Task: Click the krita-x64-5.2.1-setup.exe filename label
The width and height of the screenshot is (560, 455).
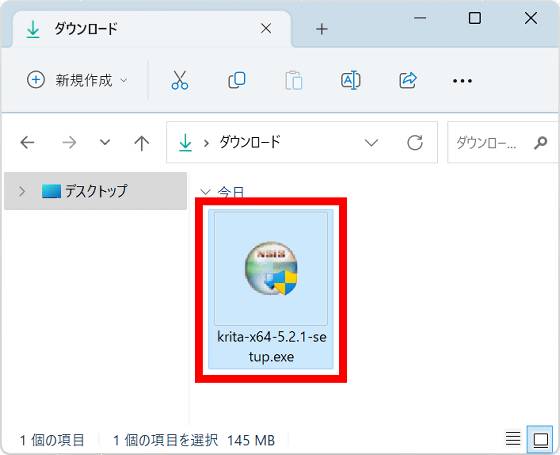Action: pos(271,346)
